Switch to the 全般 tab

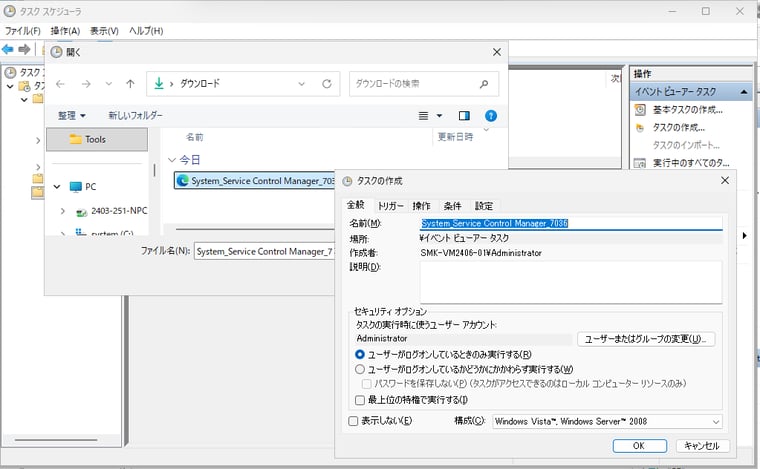[356, 205]
